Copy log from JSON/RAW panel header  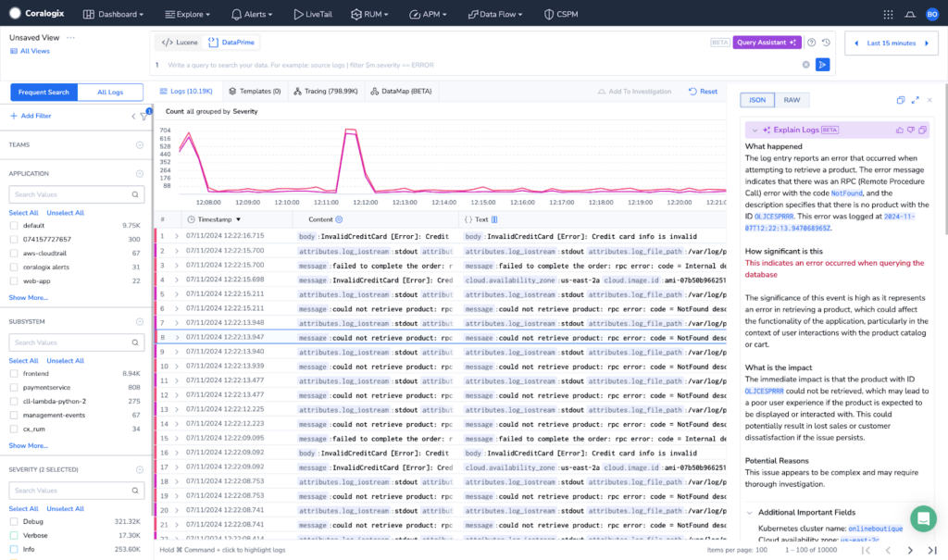pos(900,100)
